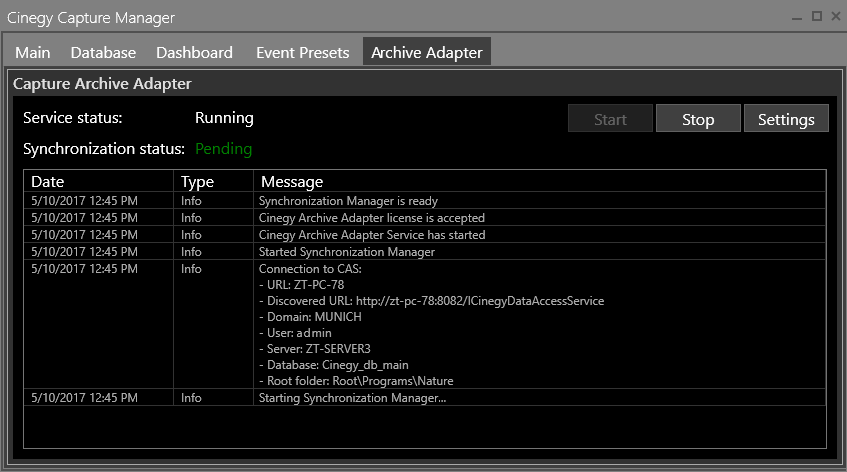Open the Database tab
The image size is (847, 472).
(x=103, y=52)
